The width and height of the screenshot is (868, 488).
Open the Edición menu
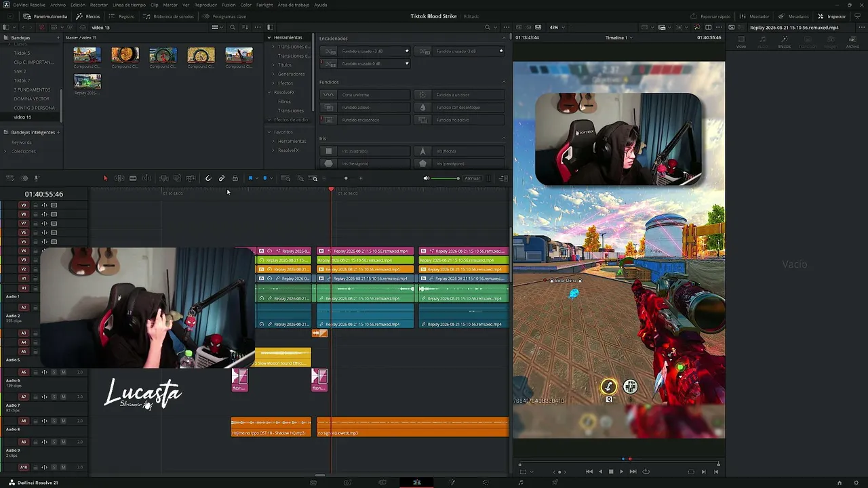pyautogui.click(x=78, y=5)
